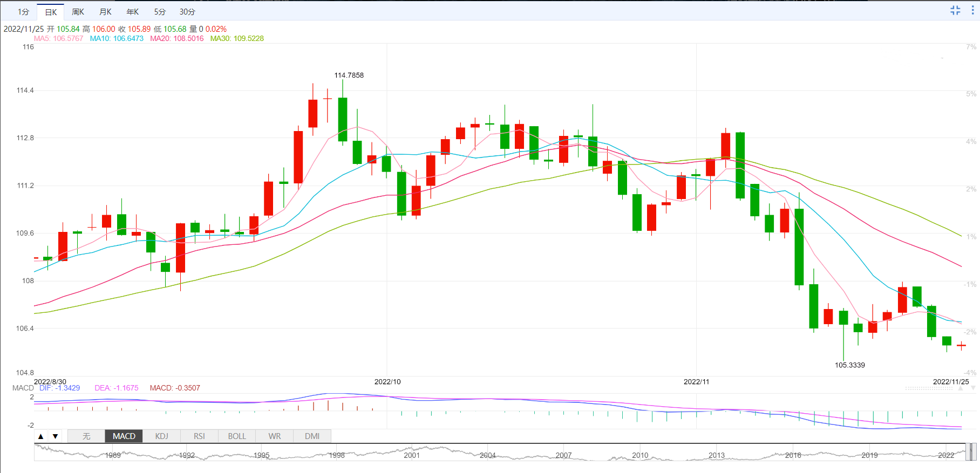Open the three-dot more options menu
The height and width of the screenshot is (473, 980).
972,10
